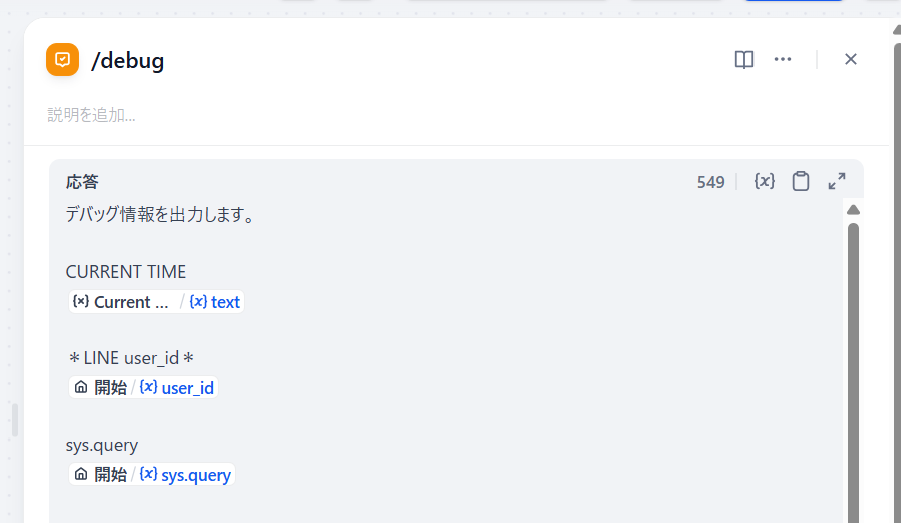Open the help book icon

(x=743, y=60)
